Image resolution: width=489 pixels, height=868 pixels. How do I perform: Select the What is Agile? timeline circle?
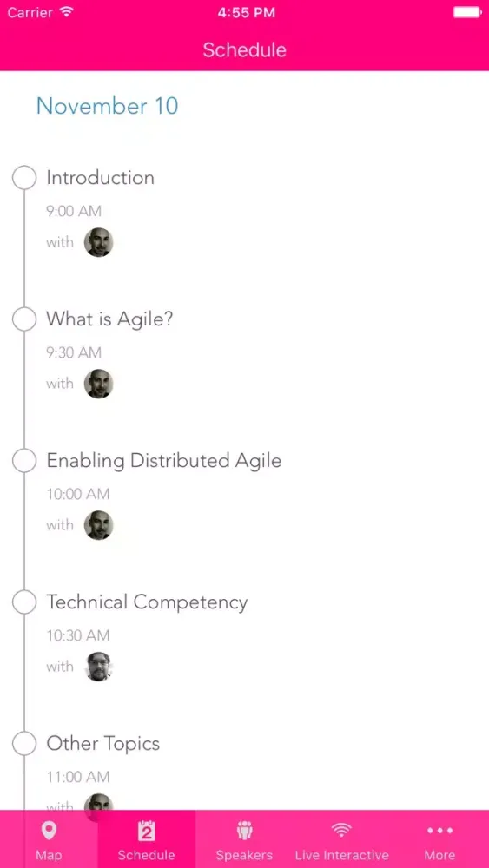coord(24,319)
